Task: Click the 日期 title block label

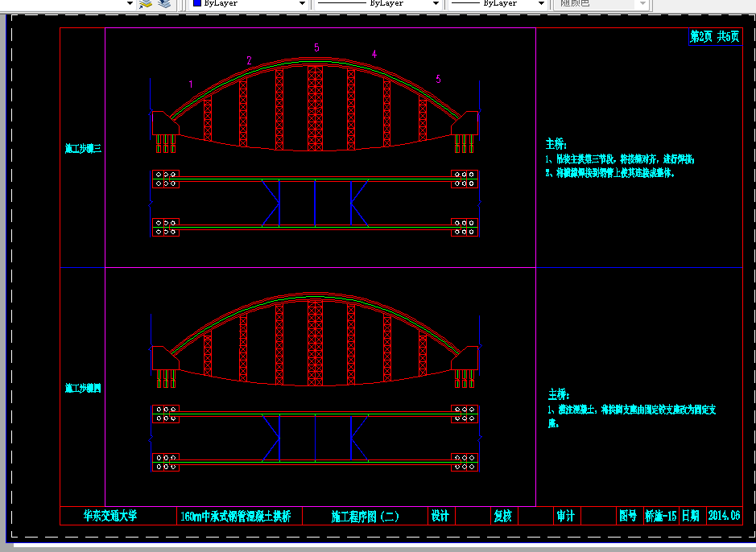Action: click(691, 516)
